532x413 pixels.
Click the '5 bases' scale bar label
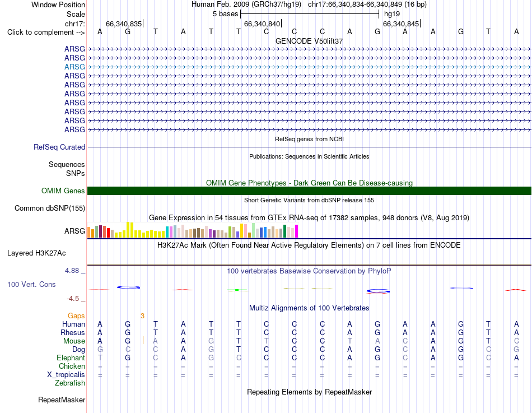[225, 14]
